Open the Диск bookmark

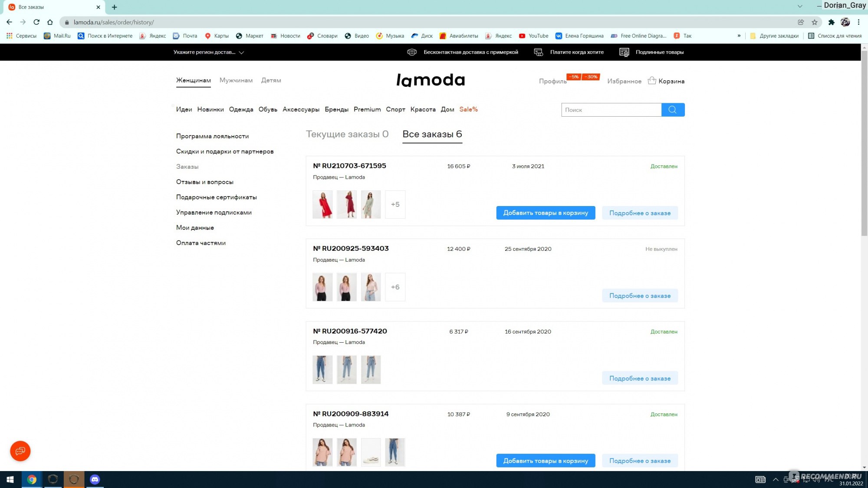(422, 36)
